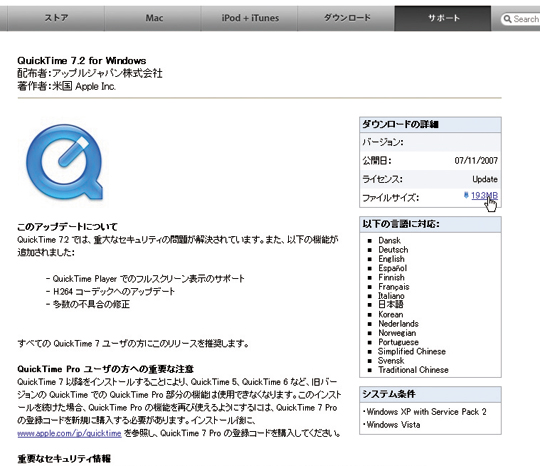The image size is (540, 466).
Task: Click the 著作者:米国 Apple Inc. line
Action: click(x=66, y=86)
